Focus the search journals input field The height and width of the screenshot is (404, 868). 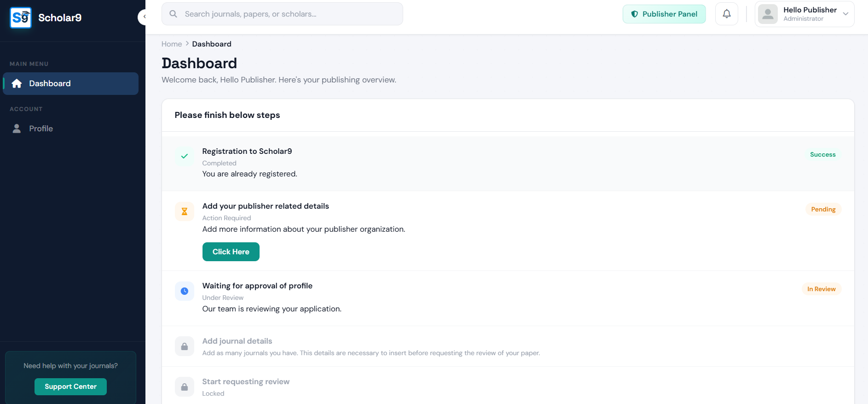click(282, 14)
